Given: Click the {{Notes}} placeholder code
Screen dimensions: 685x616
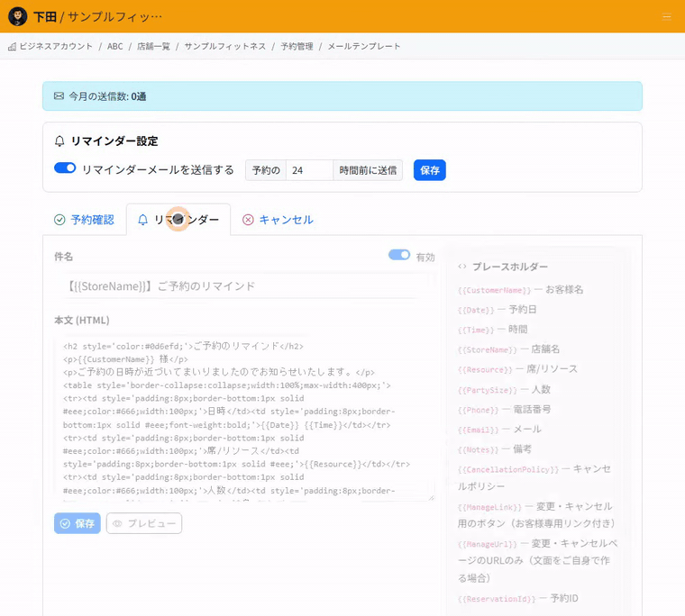Looking at the screenshot, I should (x=479, y=449).
